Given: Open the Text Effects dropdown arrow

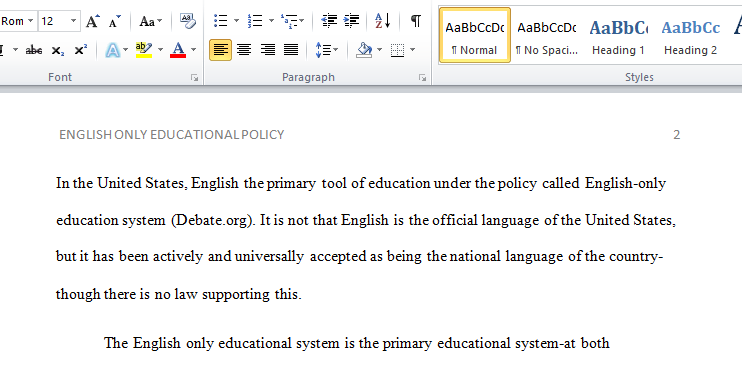Looking at the screenshot, I should (x=125, y=50).
